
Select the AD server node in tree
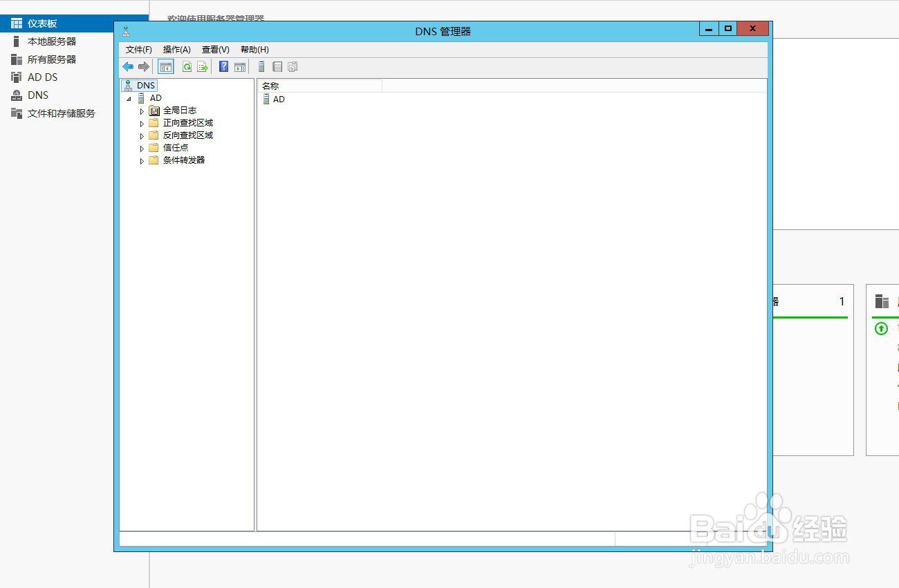point(156,98)
